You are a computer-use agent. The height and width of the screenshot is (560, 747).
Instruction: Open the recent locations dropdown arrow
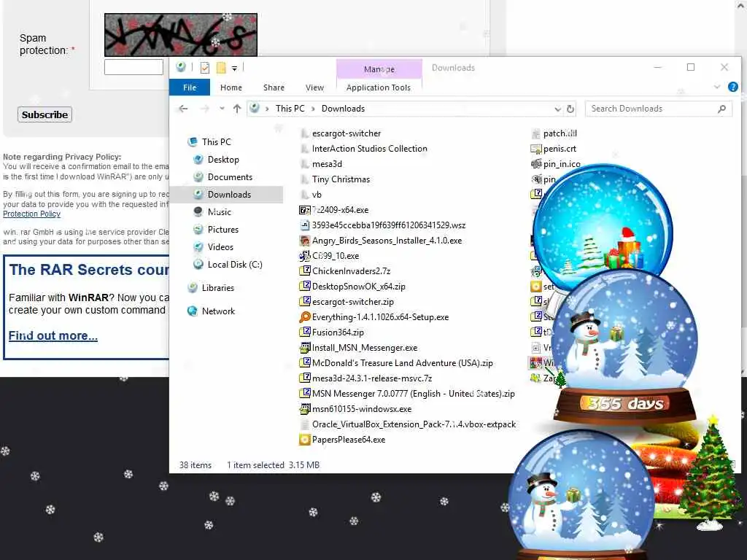[222, 109]
